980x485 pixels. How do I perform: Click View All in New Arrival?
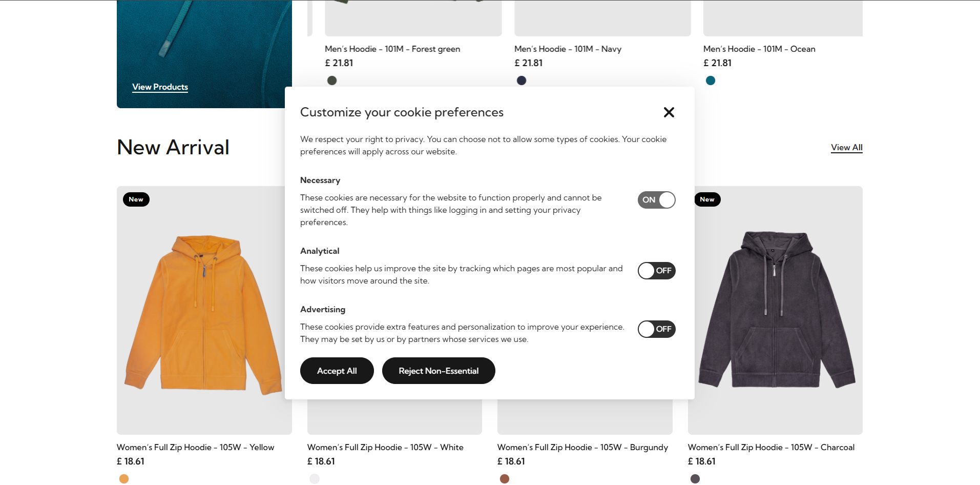[x=846, y=148]
